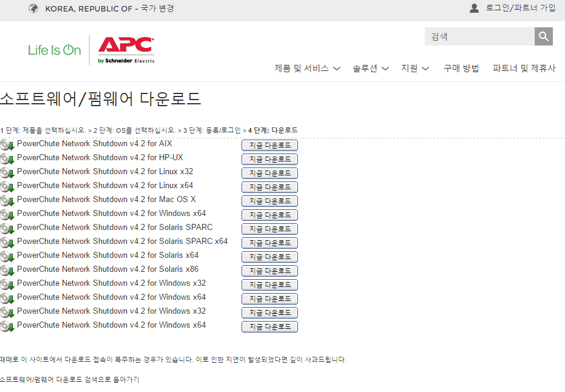Click the download disc icon for Linux x32
The width and height of the screenshot is (565, 392).
(x=7, y=173)
